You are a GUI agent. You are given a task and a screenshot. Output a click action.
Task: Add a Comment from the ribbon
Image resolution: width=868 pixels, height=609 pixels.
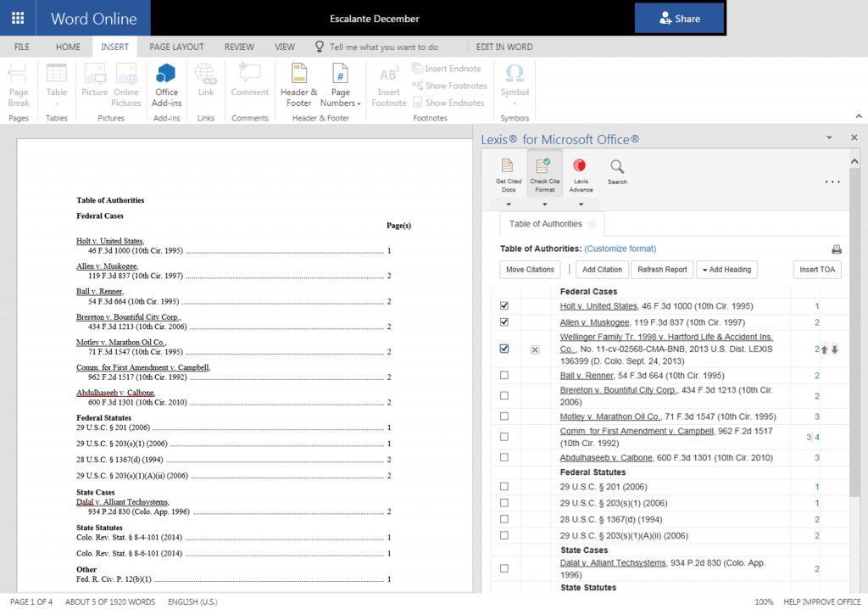(250, 81)
